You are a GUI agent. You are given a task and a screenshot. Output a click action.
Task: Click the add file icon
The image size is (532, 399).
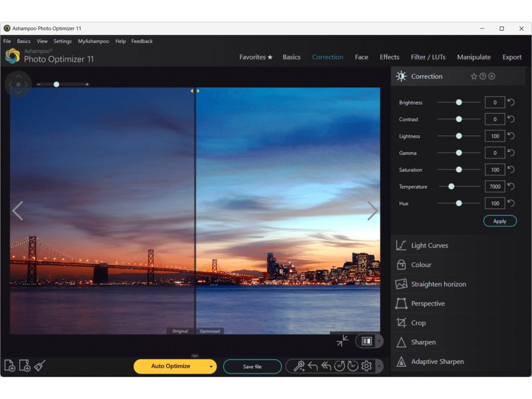(9, 366)
